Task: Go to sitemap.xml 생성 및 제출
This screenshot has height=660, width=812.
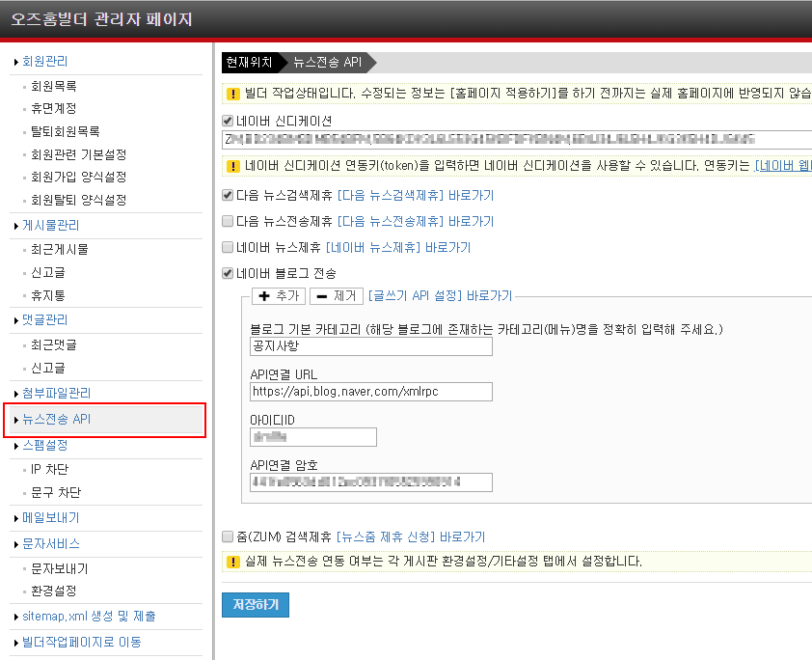Action: coord(89,617)
